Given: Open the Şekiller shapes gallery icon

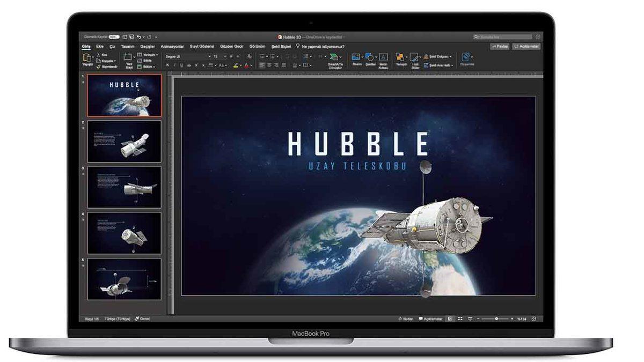Looking at the screenshot, I should (370, 57).
